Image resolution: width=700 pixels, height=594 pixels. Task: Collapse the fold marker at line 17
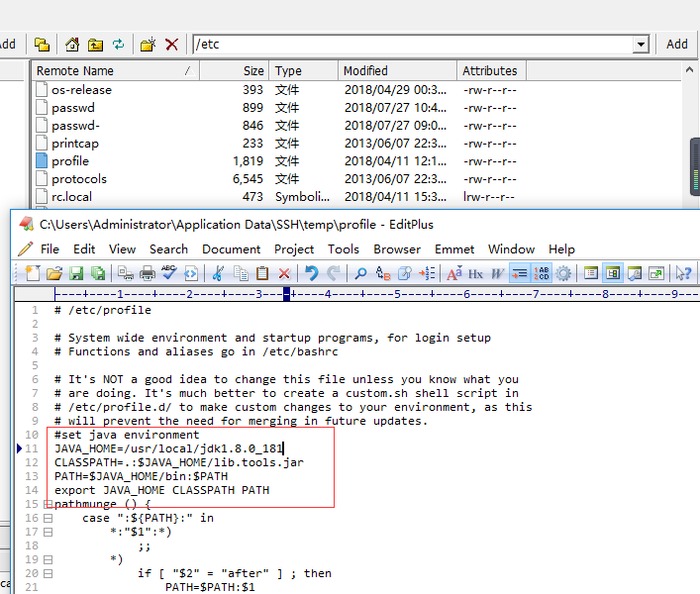click(x=48, y=532)
